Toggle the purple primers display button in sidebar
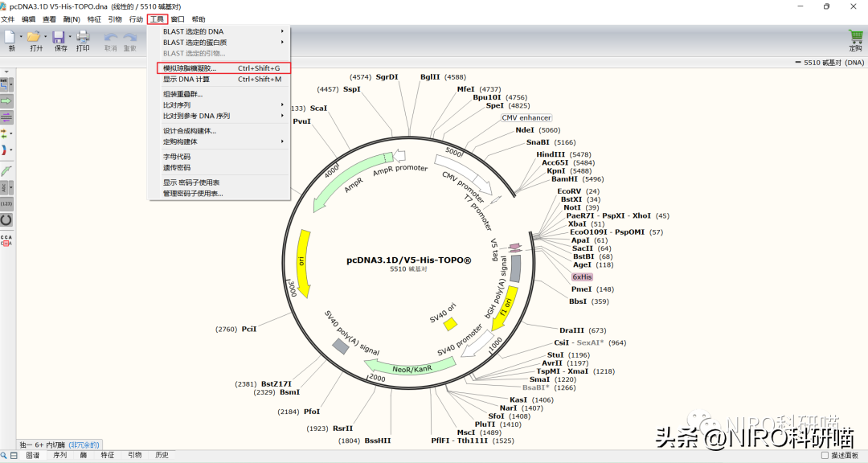 point(6,117)
